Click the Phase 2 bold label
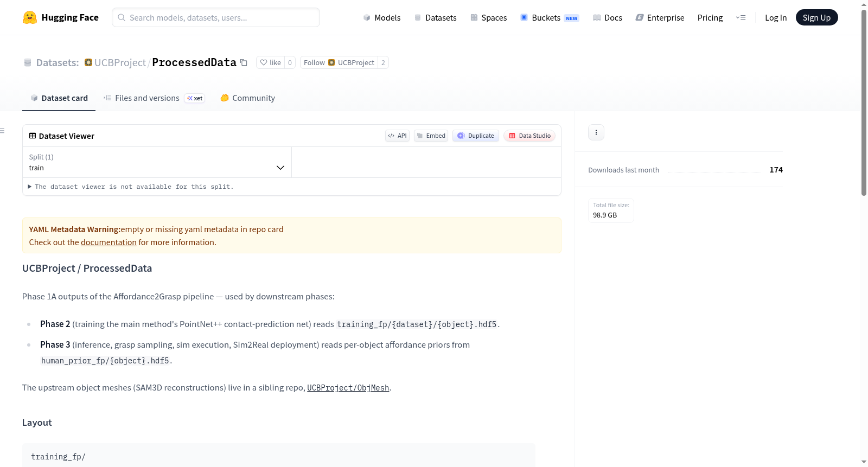Screen dimensions: 868x467 click(55, 324)
